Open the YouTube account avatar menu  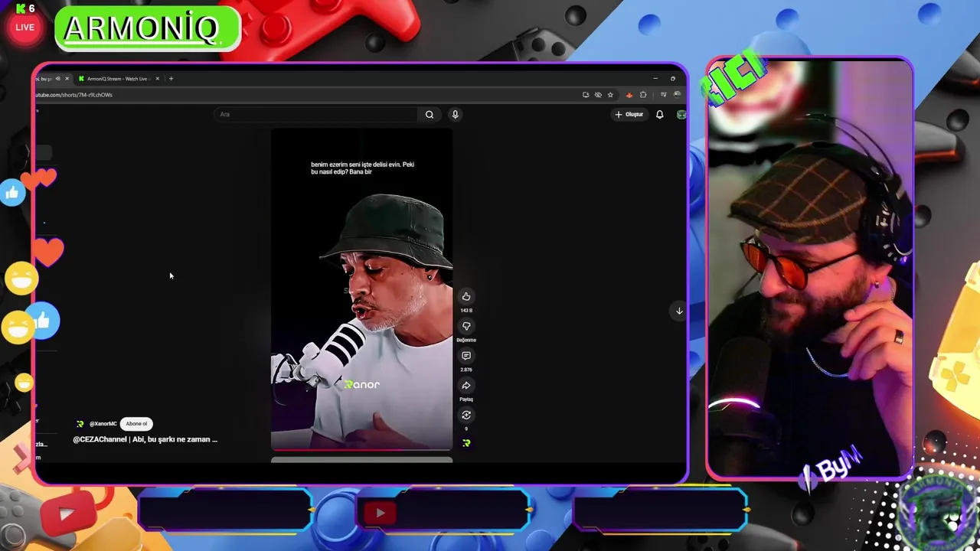tap(681, 114)
